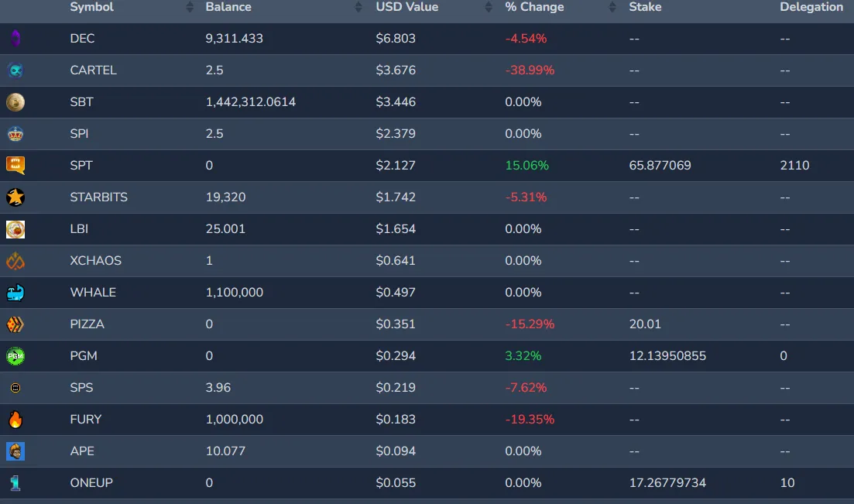Click the green PGM token icon
This screenshot has height=504, width=854.
click(15, 356)
